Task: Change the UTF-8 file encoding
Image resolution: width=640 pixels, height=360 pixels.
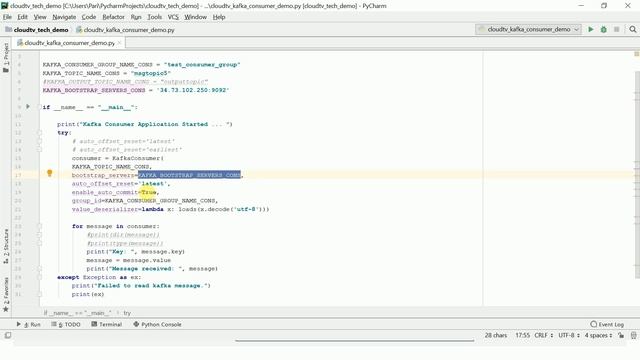Action: click(569, 335)
